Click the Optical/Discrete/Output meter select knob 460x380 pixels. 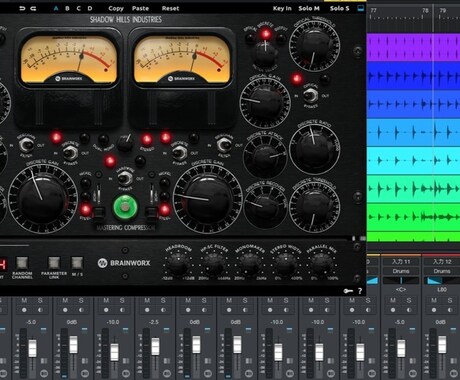[x=265, y=53]
